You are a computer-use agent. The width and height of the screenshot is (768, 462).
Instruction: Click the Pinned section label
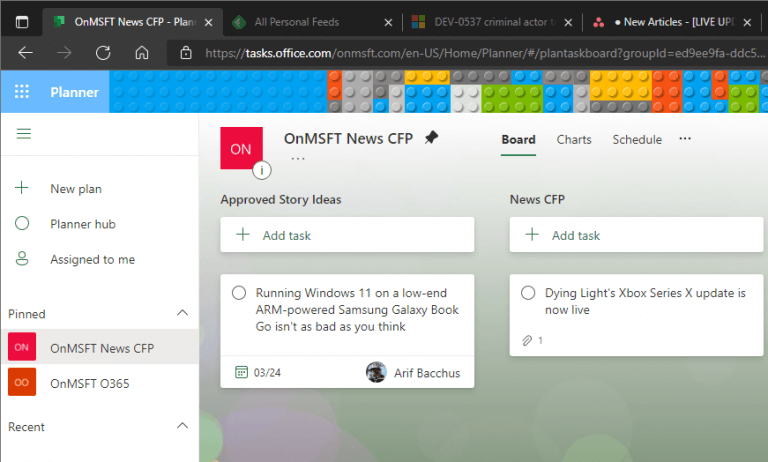click(27, 314)
